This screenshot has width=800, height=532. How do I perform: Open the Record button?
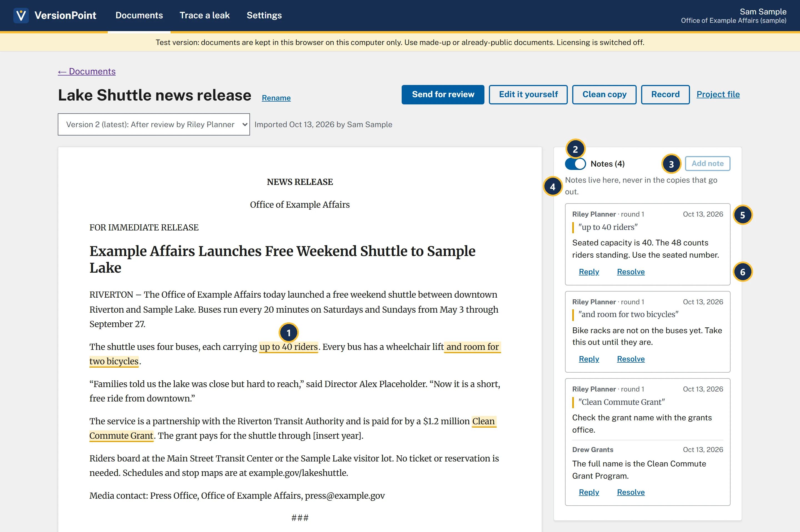click(x=665, y=94)
